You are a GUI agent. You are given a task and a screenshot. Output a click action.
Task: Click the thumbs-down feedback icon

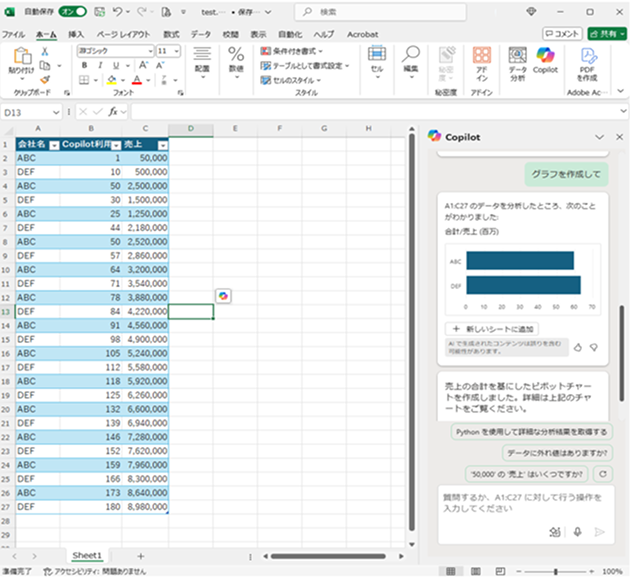click(593, 347)
